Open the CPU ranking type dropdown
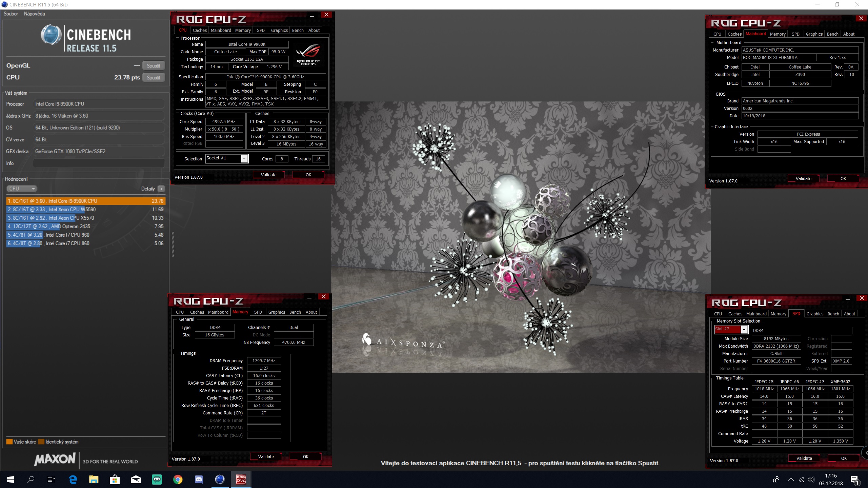The height and width of the screenshot is (488, 868). coord(21,189)
